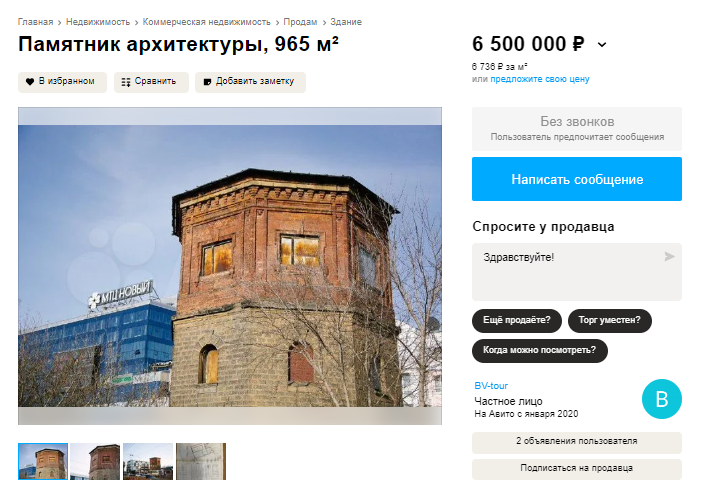The image size is (702, 497).
Task: Open 2 объявления пользователя button
Action: click(x=577, y=442)
